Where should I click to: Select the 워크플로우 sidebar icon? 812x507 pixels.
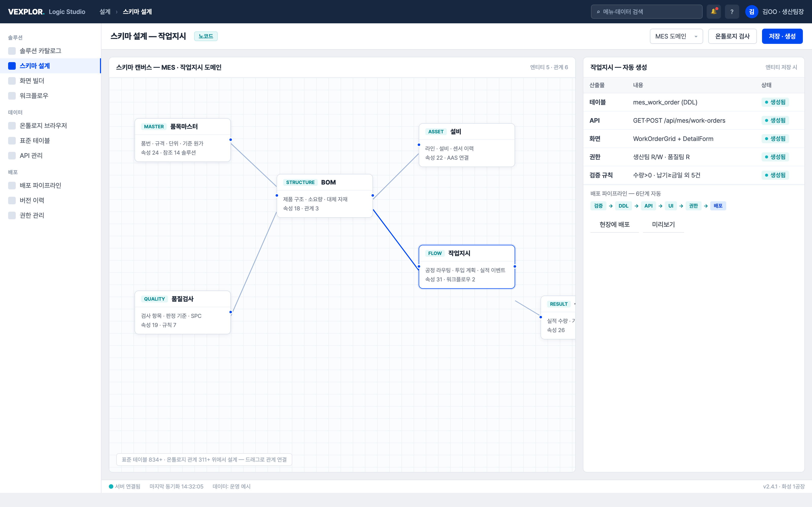pyautogui.click(x=12, y=96)
